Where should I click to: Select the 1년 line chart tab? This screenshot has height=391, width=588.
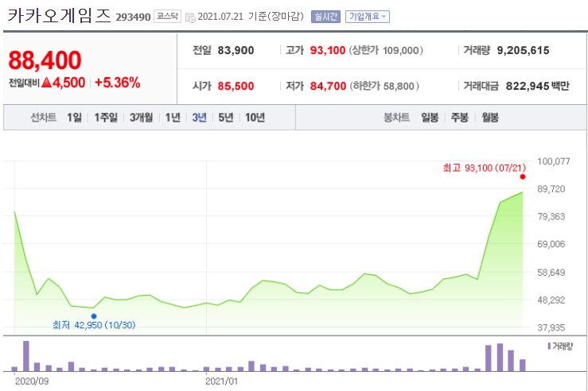click(173, 118)
